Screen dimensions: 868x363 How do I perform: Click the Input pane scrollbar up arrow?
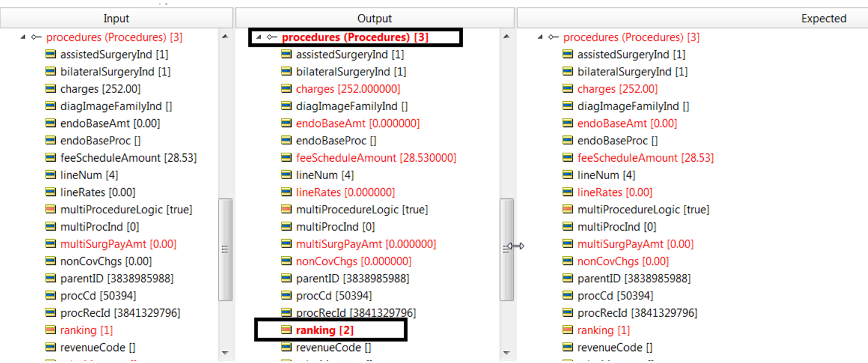[x=225, y=37]
